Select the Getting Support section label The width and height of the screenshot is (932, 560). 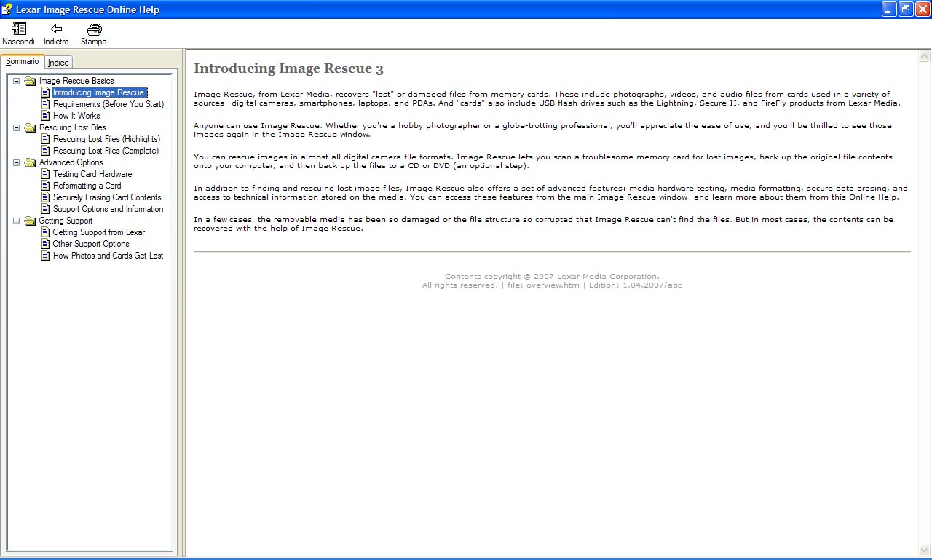66,221
